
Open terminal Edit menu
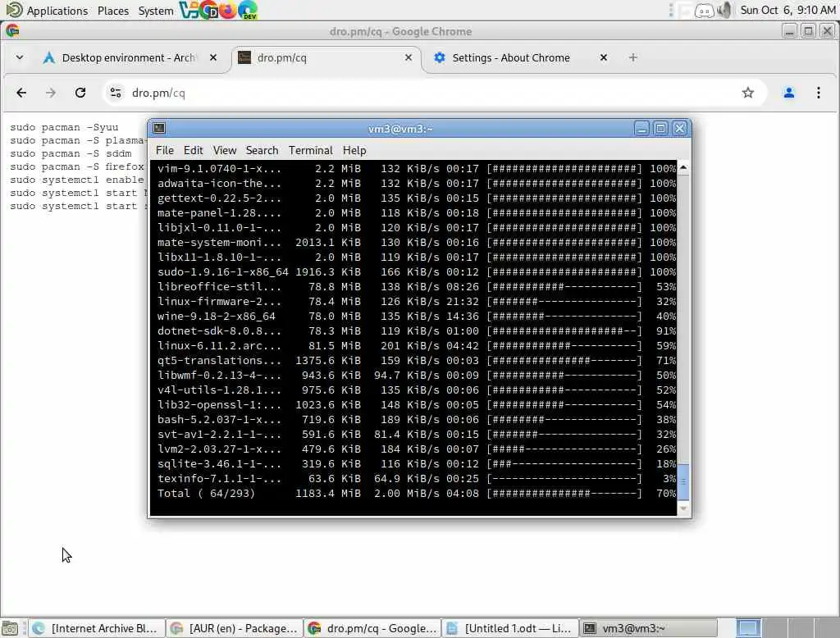193,151
